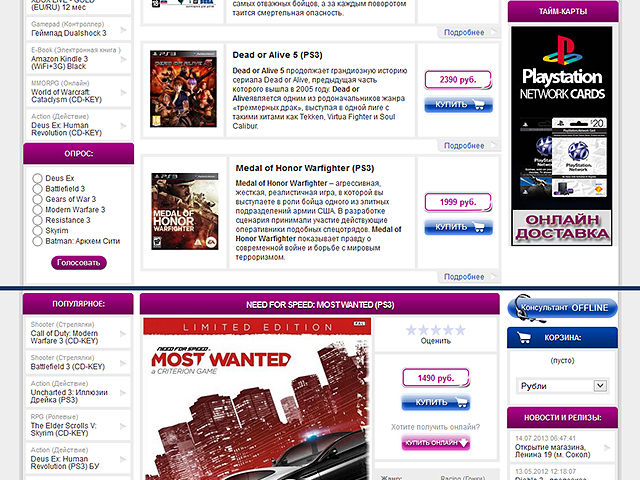Viewport: 640px width, 480px height.
Task: Click the Купить онлайн button
Action: pyautogui.click(x=435, y=443)
